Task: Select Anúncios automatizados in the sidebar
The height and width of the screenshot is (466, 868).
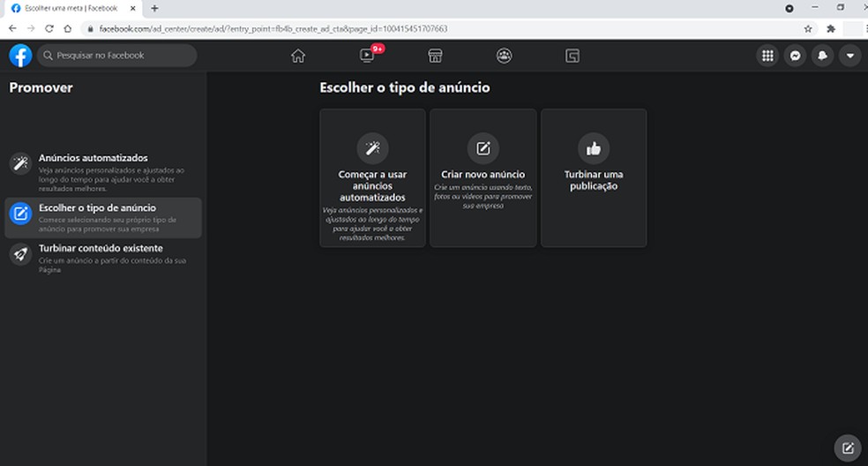Action: click(103, 172)
